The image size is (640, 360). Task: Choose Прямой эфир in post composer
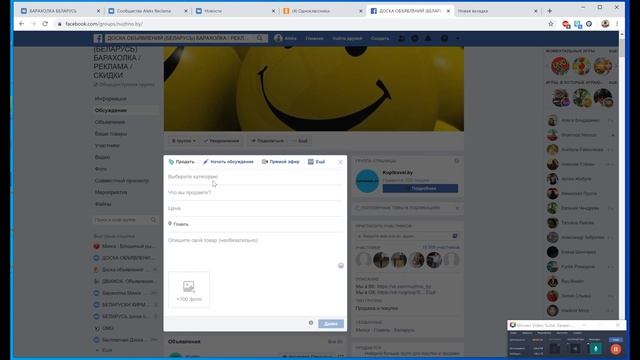click(281, 162)
